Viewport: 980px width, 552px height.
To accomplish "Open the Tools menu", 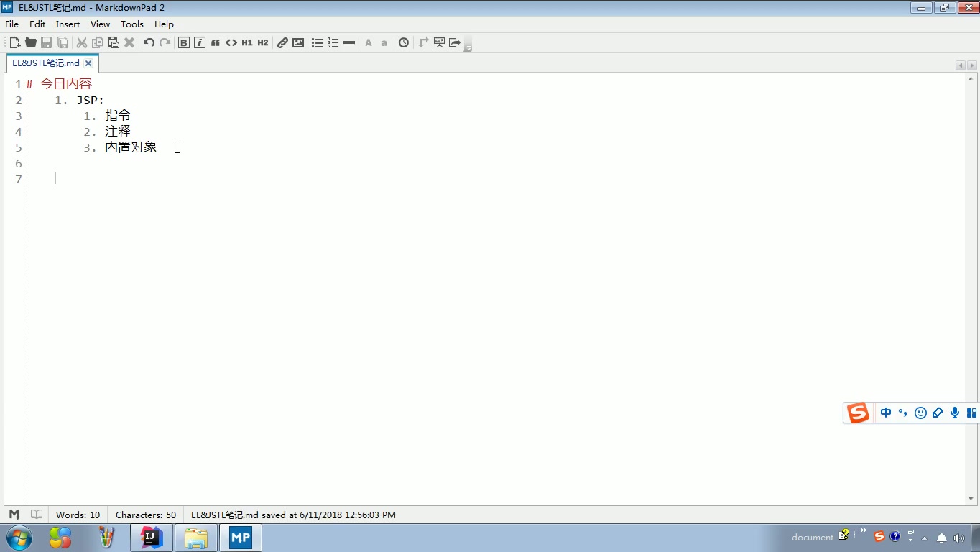I will pyautogui.click(x=132, y=24).
